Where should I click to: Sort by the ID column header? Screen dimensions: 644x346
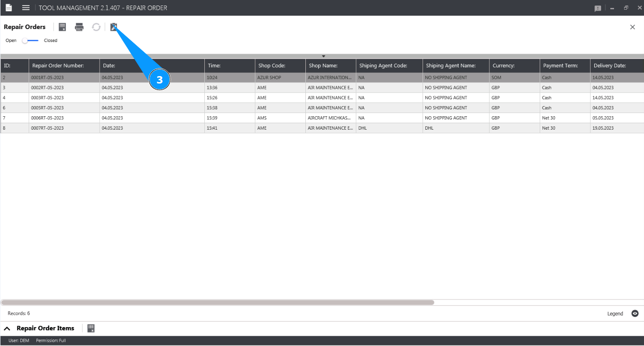pyautogui.click(x=15, y=66)
